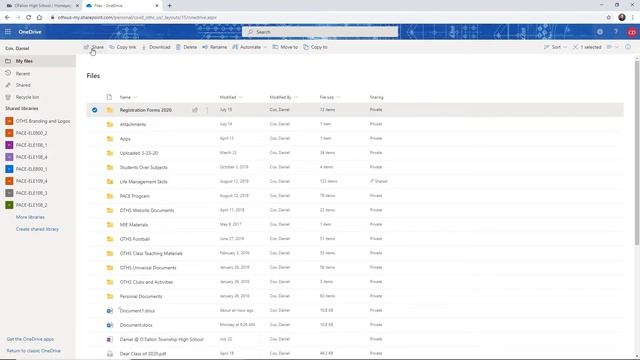Click the folder icon of OTHS Universal Documents

[x=109, y=268]
